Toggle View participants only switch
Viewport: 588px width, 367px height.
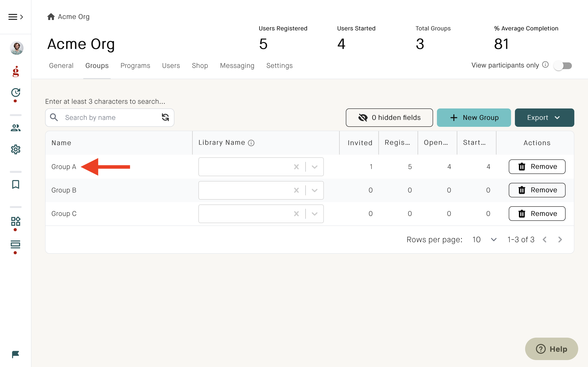563,65
